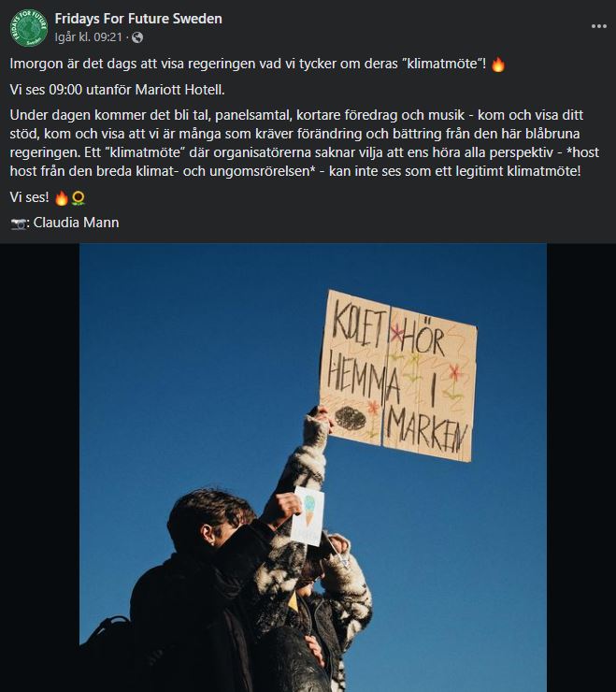Screen dimensions: 616x692
Task: Click the line mentioning Mariott Hotell
Action: point(117,90)
